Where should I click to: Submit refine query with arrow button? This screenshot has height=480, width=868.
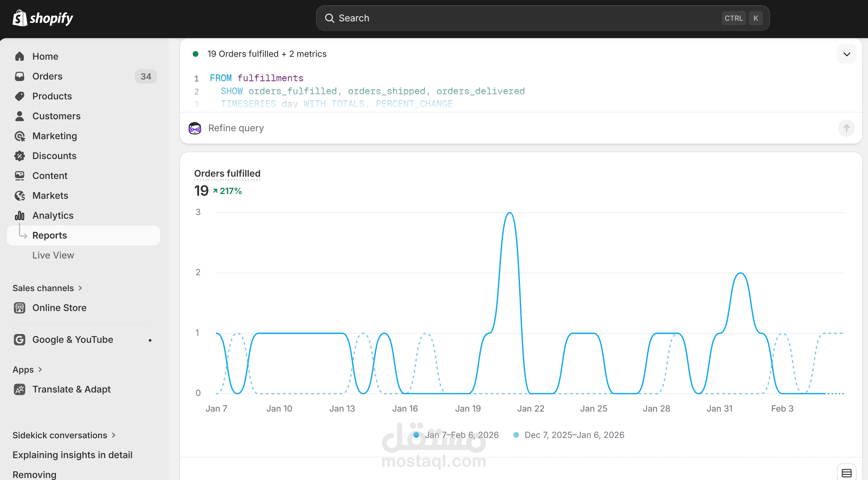pos(846,128)
